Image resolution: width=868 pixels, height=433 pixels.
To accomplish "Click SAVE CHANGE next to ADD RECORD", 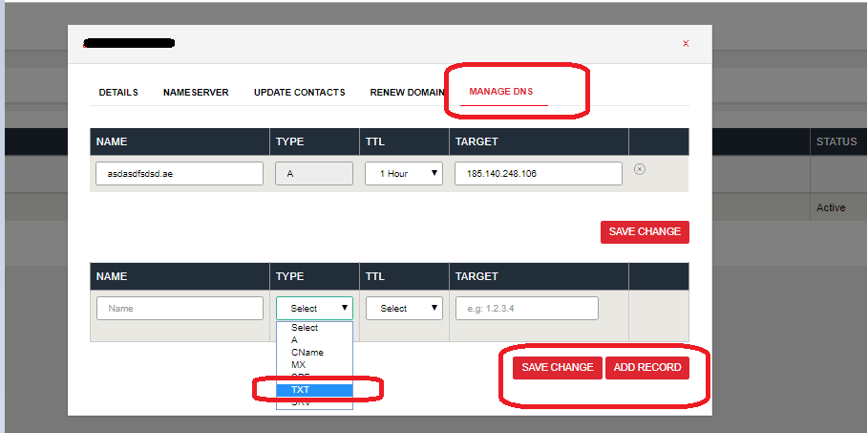I will point(558,368).
